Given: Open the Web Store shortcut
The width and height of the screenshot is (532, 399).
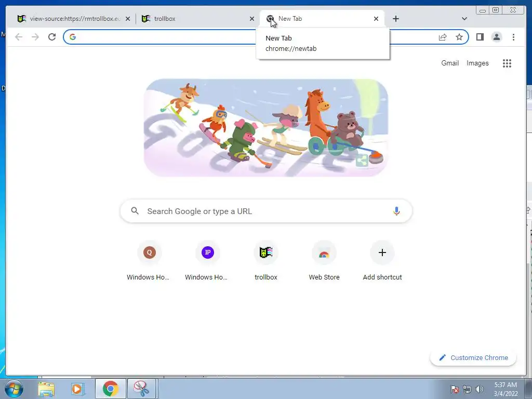Looking at the screenshot, I should click(324, 261).
